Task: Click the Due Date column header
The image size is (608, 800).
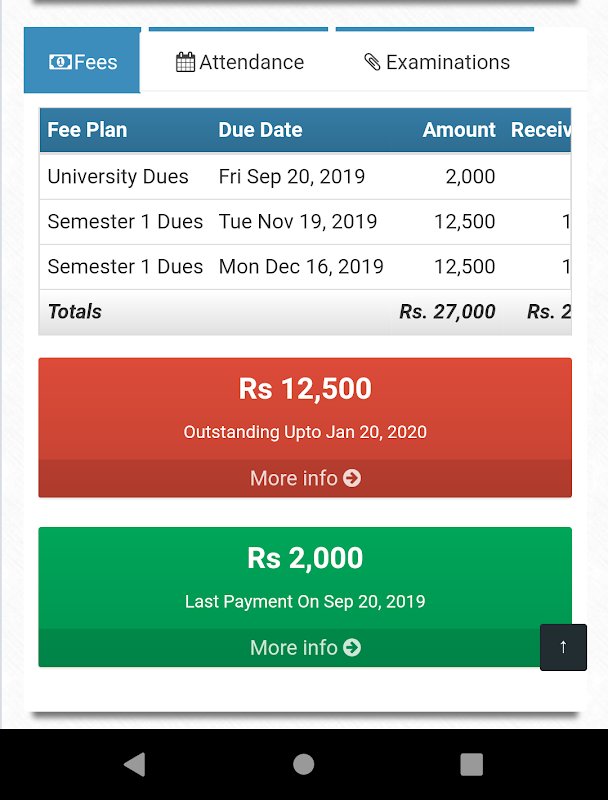Action: click(260, 130)
